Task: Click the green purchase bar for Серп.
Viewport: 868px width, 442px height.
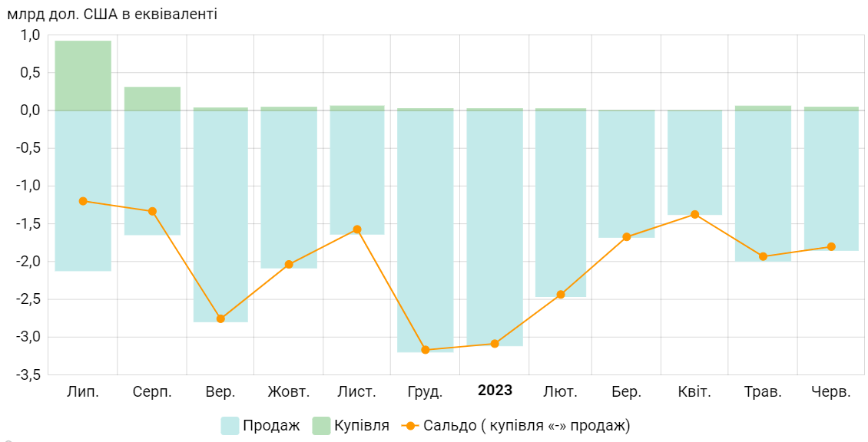Action: coord(152,98)
